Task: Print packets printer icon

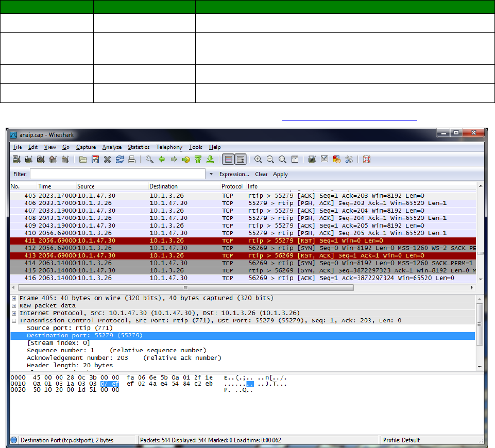Action: (x=132, y=159)
